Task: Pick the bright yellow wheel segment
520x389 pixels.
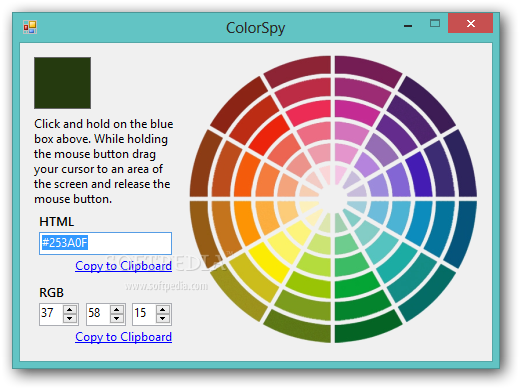Action: click(270, 262)
